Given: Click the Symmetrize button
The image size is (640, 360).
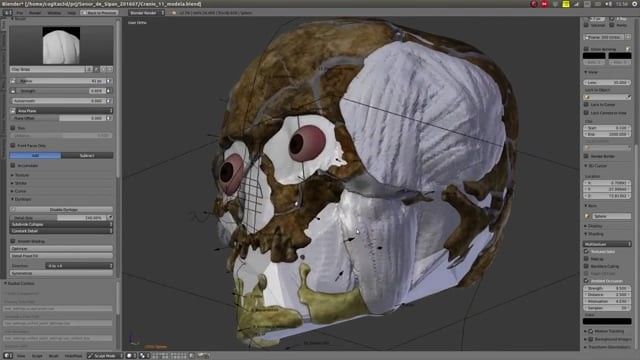Looking at the screenshot, I should click(x=61, y=273).
